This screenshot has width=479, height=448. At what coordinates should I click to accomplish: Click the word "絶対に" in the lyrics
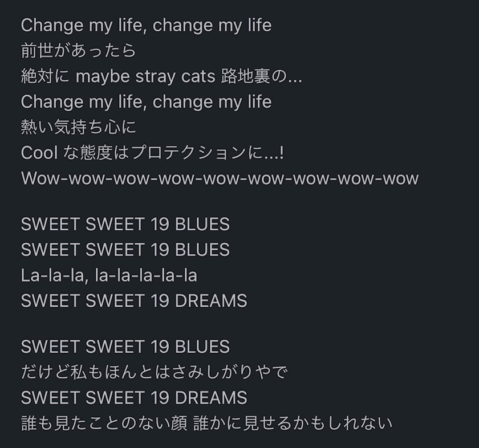click(x=46, y=76)
